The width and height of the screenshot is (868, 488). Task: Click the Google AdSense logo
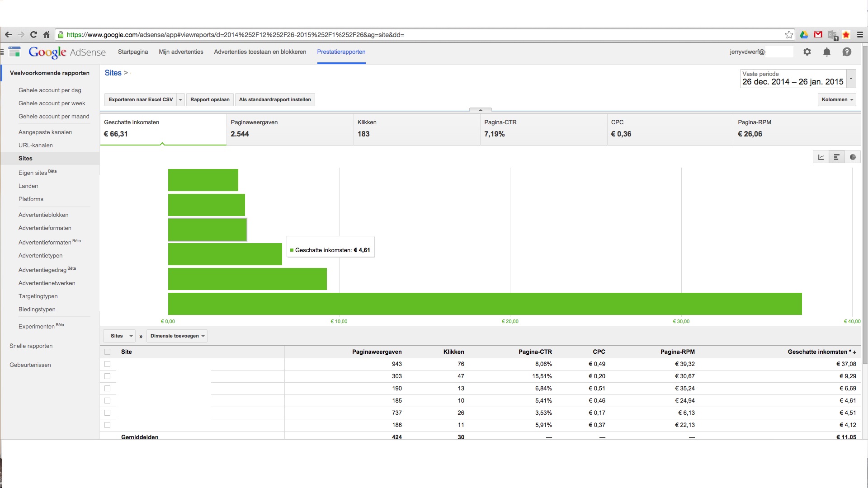tap(67, 52)
